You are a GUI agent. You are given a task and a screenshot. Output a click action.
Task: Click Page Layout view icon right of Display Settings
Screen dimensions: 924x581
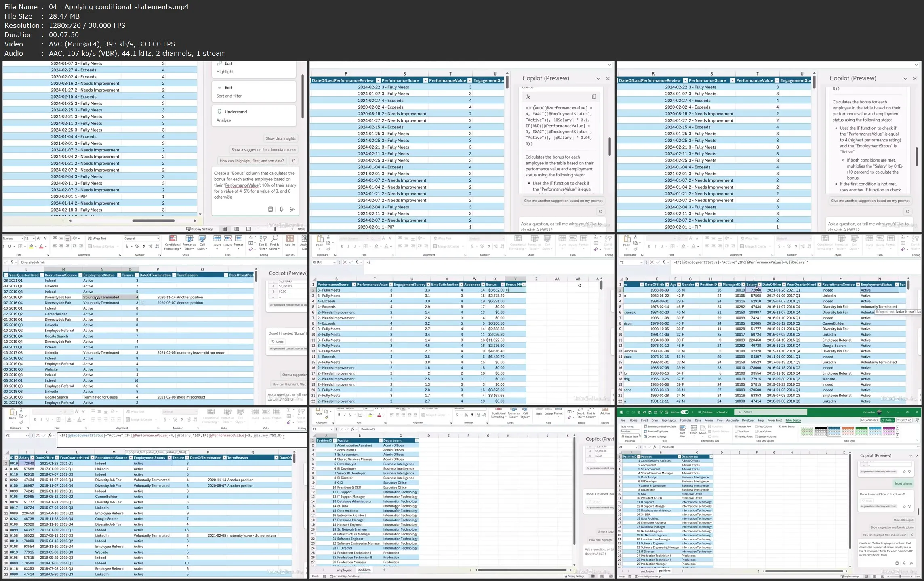click(236, 229)
